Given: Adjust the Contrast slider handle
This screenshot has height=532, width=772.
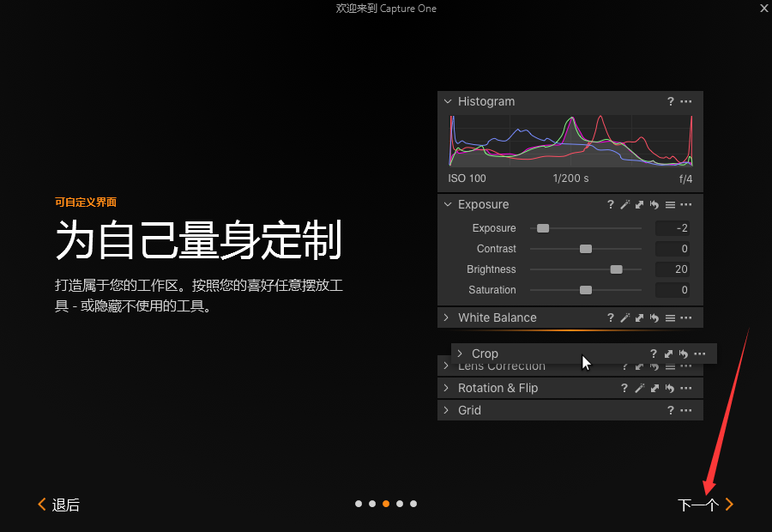Looking at the screenshot, I should pyautogui.click(x=586, y=249).
